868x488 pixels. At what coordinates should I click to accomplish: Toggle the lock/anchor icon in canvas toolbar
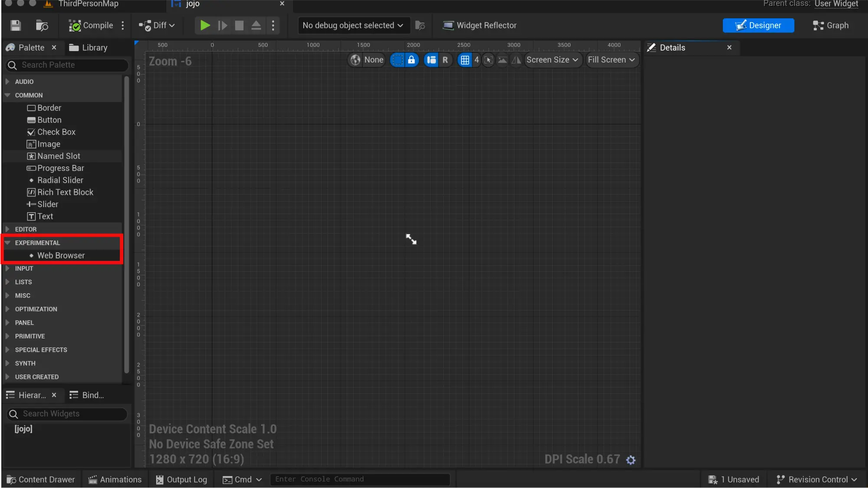pos(411,59)
